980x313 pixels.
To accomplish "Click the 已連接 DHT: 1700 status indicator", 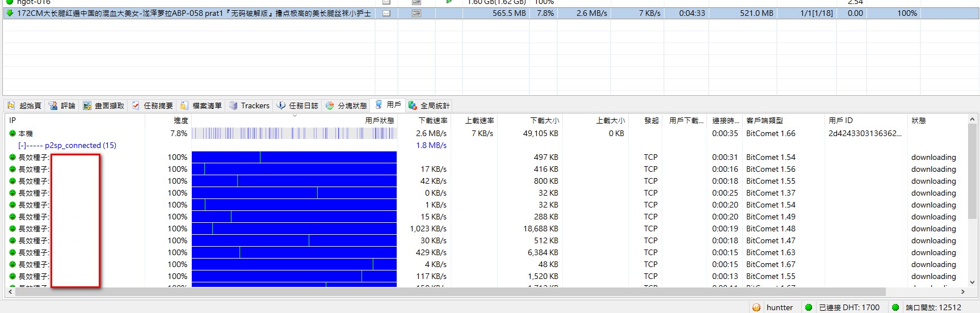I will coord(842,307).
